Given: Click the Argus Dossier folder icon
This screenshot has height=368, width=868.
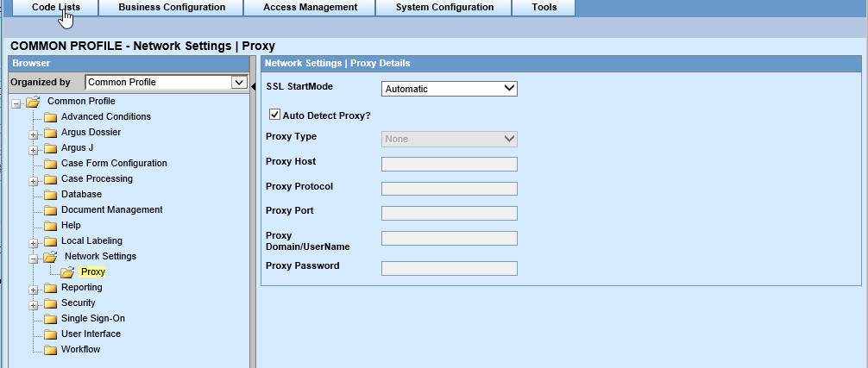Looking at the screenshot, I should [x=50, y=133].
